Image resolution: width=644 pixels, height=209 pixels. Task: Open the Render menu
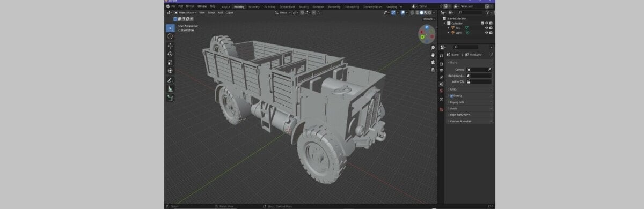pos(190,6)
